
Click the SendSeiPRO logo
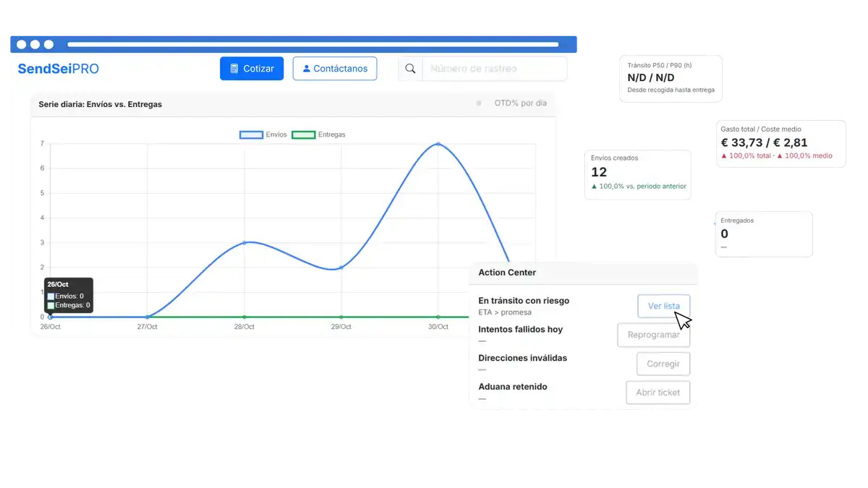click(x=58, y=69)
